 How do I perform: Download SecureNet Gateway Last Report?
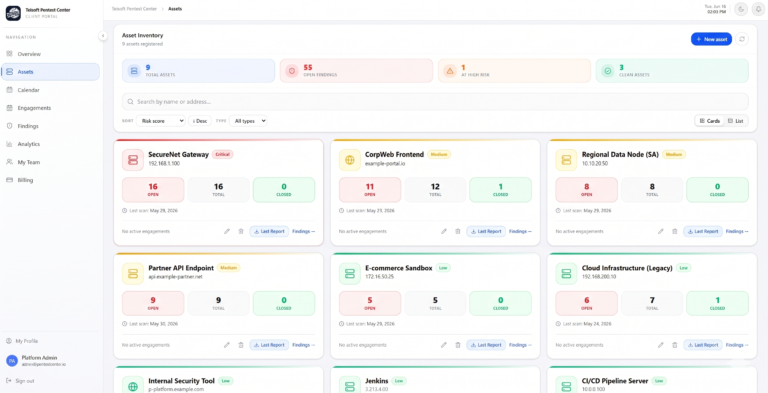point(269,231)
